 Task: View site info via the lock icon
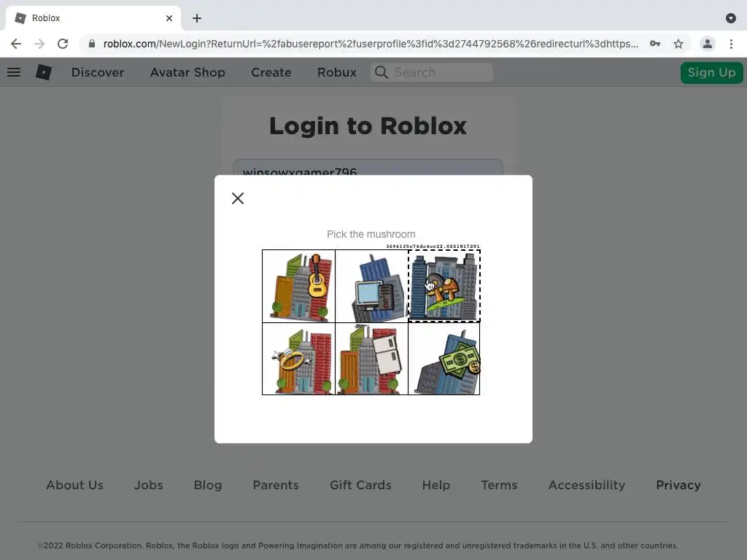click(x=92, y=44)
